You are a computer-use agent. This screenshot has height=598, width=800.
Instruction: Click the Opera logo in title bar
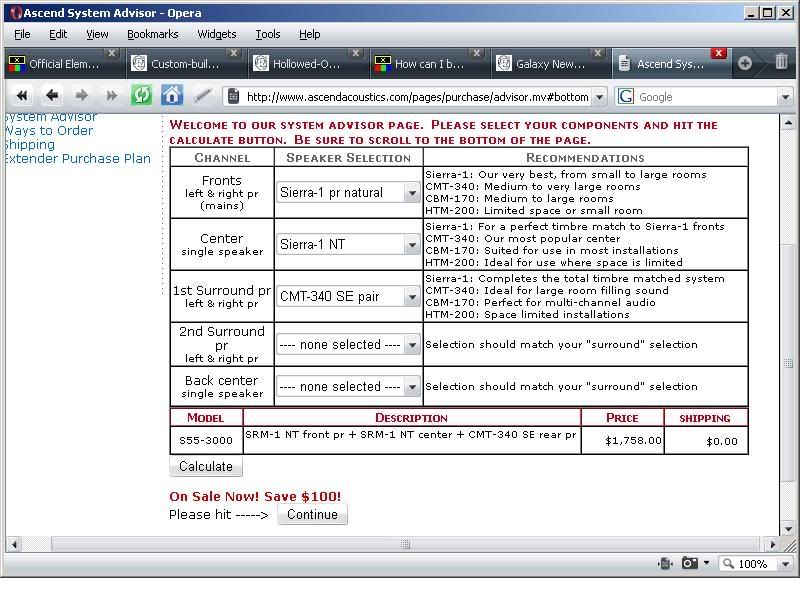pos(16,13)
